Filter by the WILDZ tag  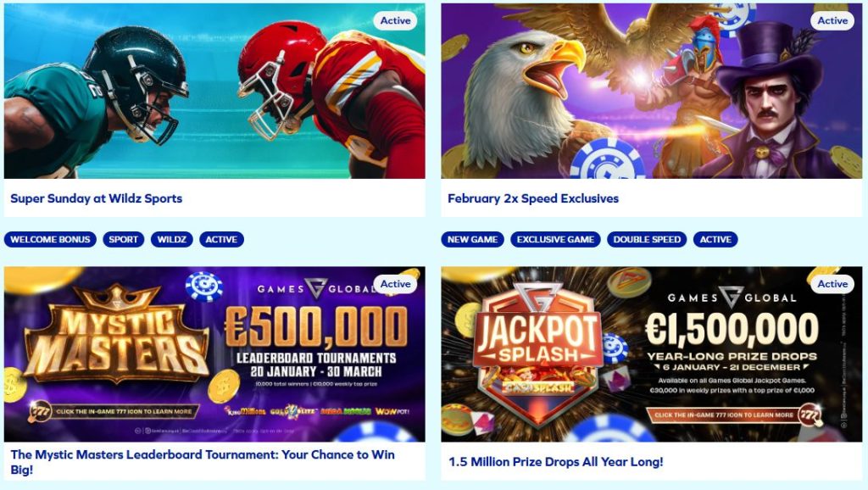pos(171,239)
